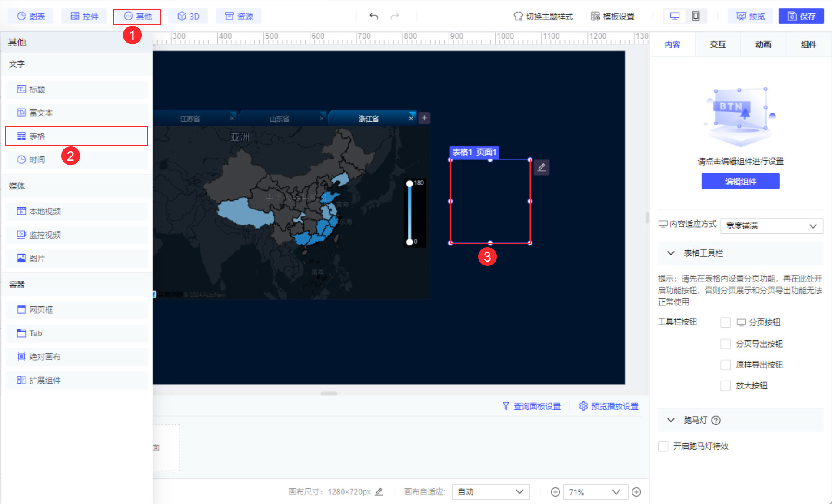832x504 pixels.
Task: Add a 图片 image component
Action: [77, 258]
